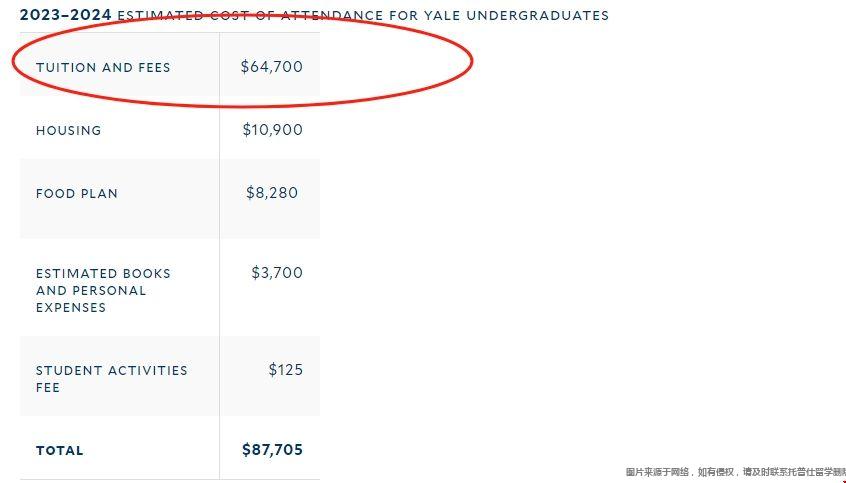Select the bold Total row label
Viewport: 846px width, 483px height.
(x=60, y=451)
